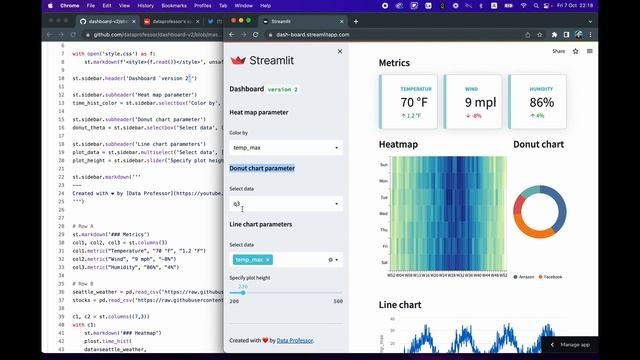640x360 pixels.
Task: Close the Streamlit browser tab
Action: tap(342, 21)
